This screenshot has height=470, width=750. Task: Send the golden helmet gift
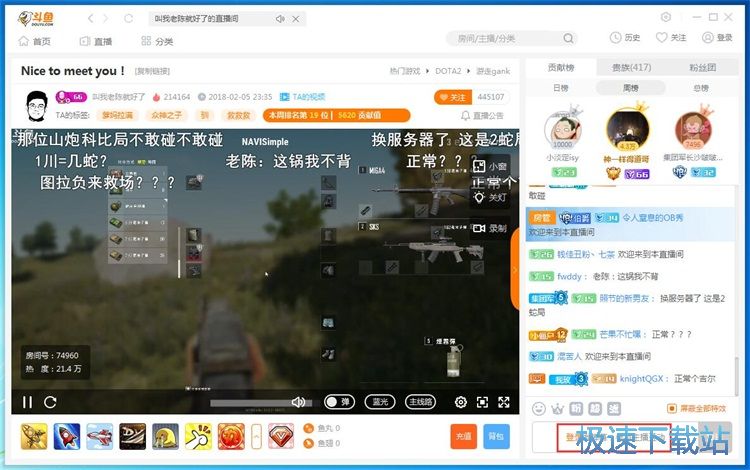(165, 436)
